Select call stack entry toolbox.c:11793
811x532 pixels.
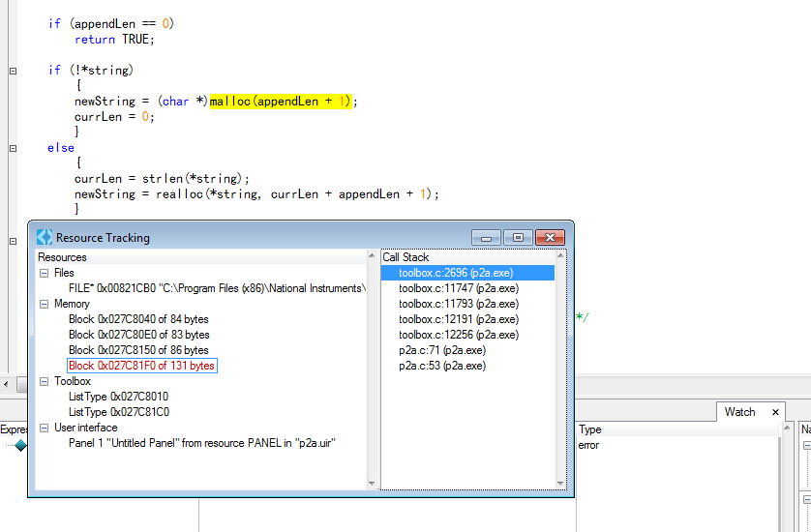(x=459, y=304)
